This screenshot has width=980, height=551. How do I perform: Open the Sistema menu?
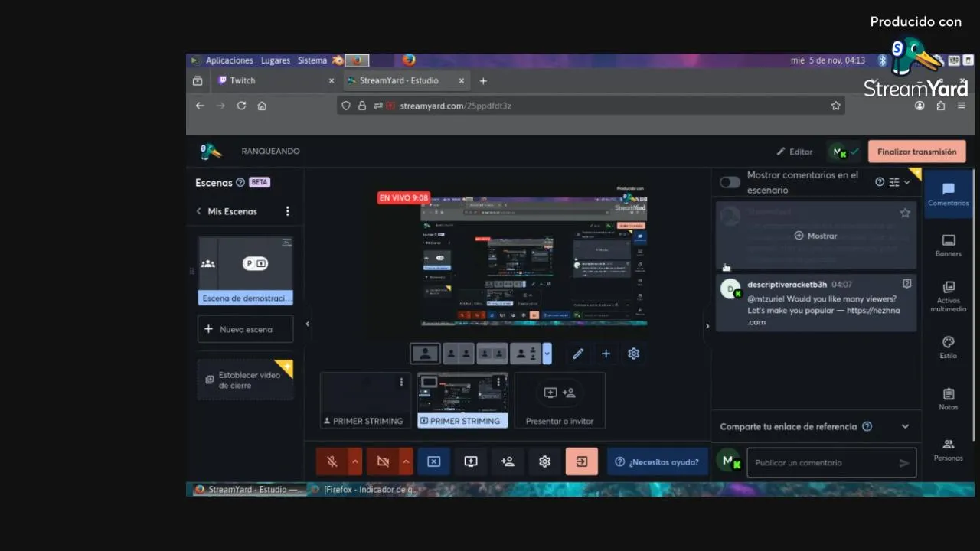tap(312, 60)
